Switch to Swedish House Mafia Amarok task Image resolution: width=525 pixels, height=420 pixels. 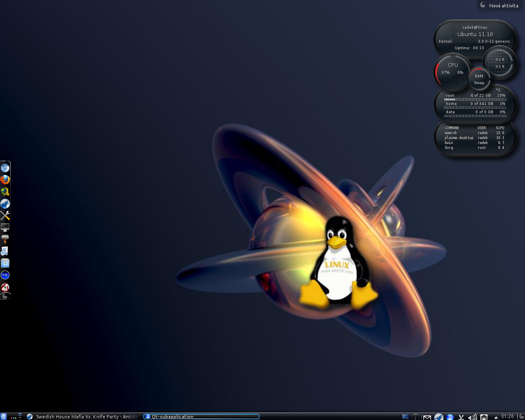84,417
